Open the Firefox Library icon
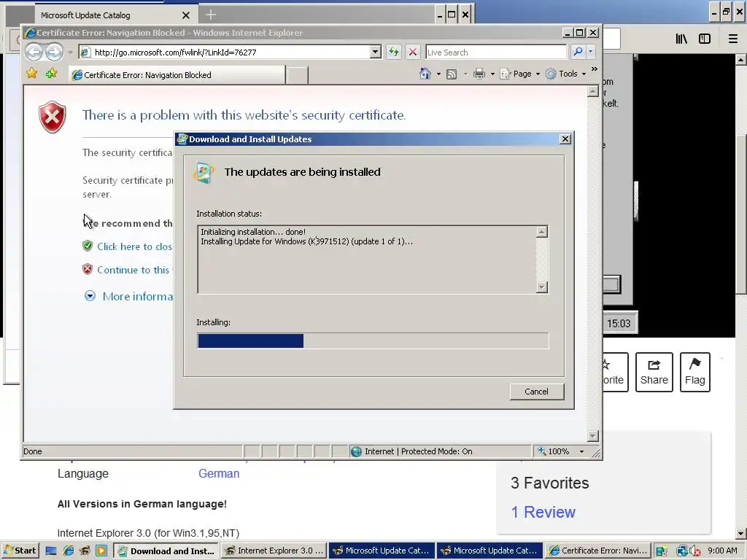Screen dimensions: 747x560 coord(681,39)
